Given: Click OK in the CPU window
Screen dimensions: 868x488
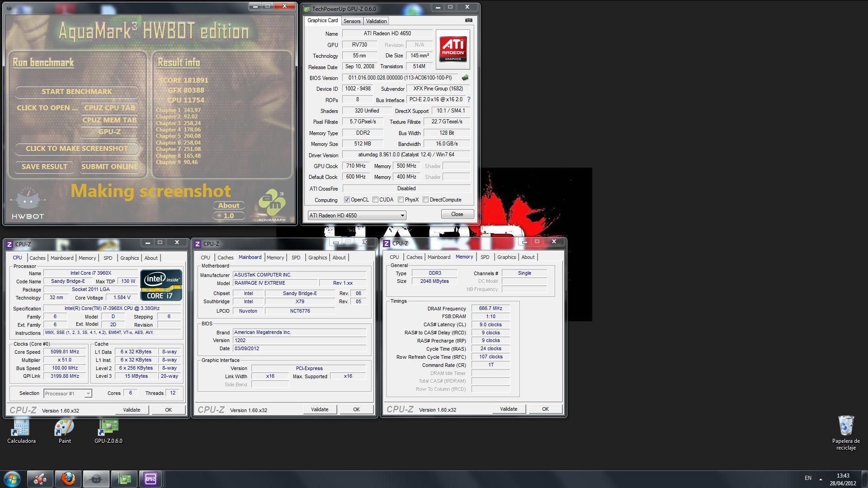Looking at the screenshot, I should (x=168, y=410).
